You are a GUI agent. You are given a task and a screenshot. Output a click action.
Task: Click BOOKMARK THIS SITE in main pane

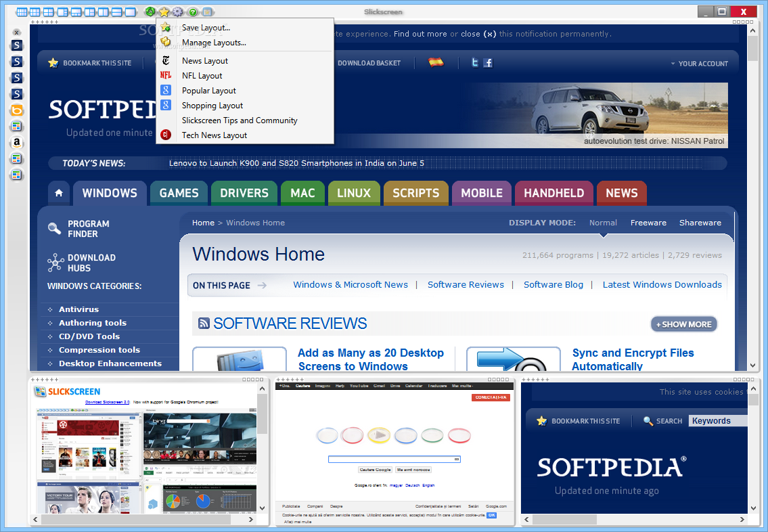point(90,63)
